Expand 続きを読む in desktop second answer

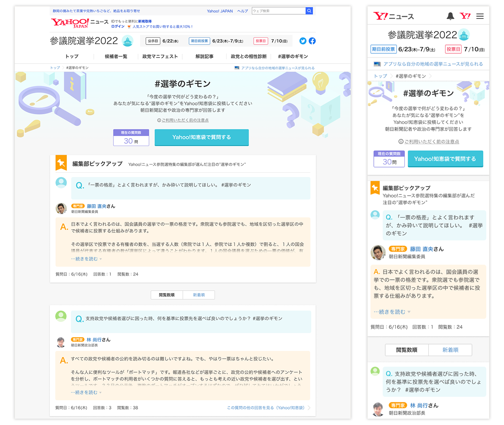[x=86, y=393]
